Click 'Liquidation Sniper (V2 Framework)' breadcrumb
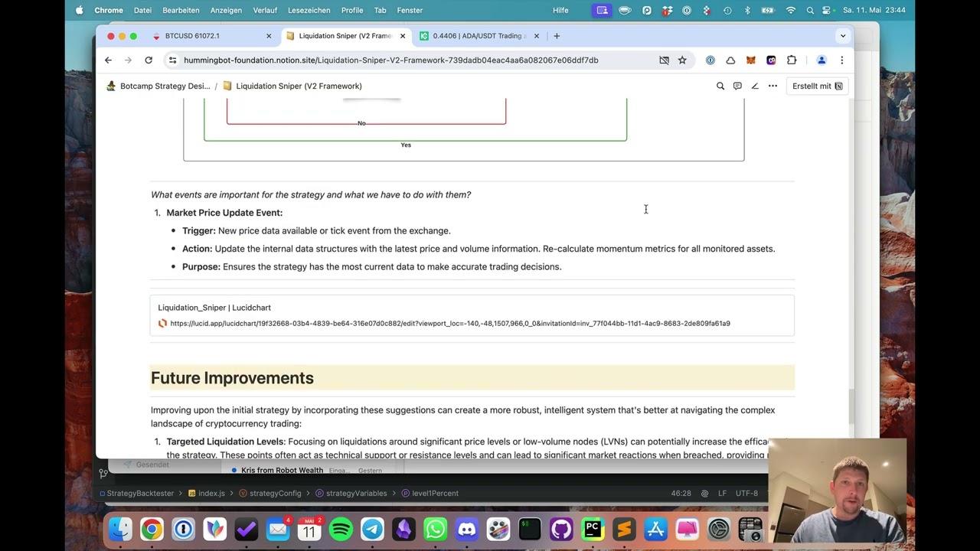This screenshot has height=551, width=980. (292, 86)
